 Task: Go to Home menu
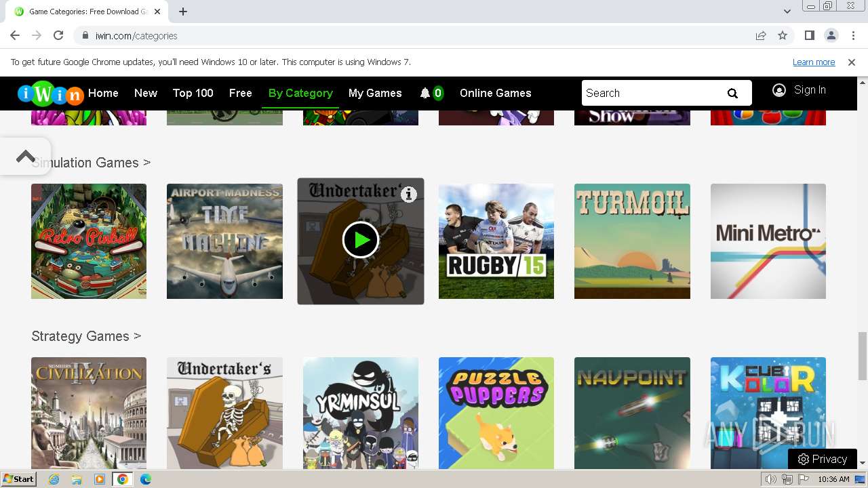pyautogui.click(x=103, y=94)
